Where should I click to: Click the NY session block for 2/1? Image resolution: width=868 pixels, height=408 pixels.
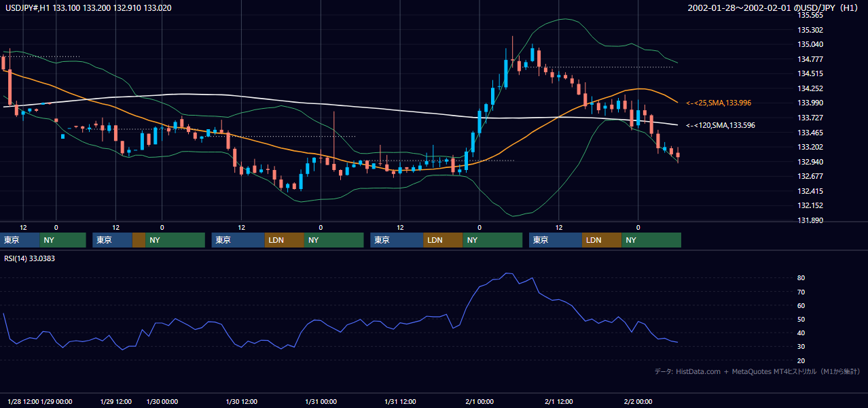click(651, 240)
